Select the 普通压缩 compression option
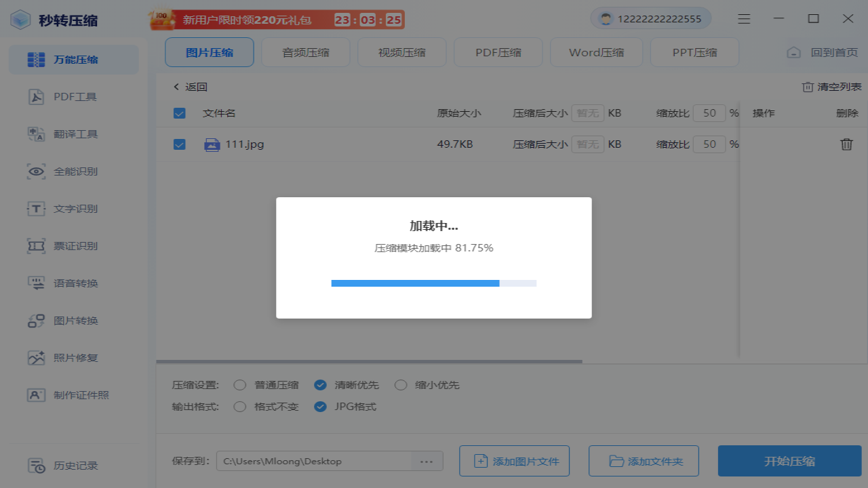The height and width of the screenshot is (488, 868). click(x=239, y=384)
